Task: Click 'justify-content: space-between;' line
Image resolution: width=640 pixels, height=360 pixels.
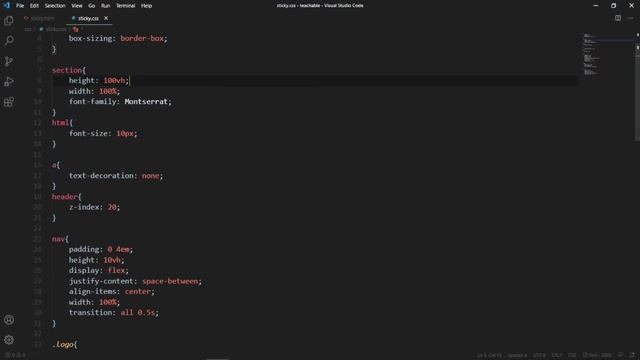Action: (x=135, y=281)
